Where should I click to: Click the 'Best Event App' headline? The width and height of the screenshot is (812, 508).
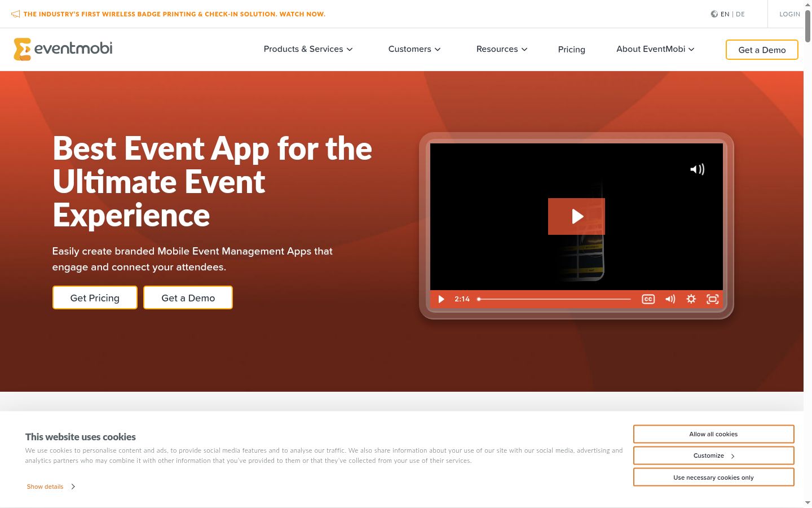(x=212, y=182)
